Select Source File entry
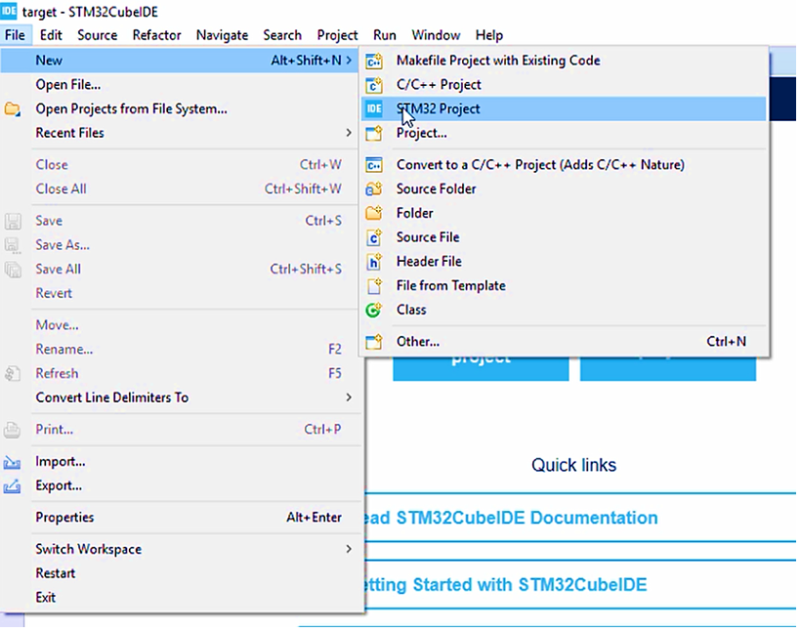The height and width of the screenshot is (632, 800). (564, 237)
